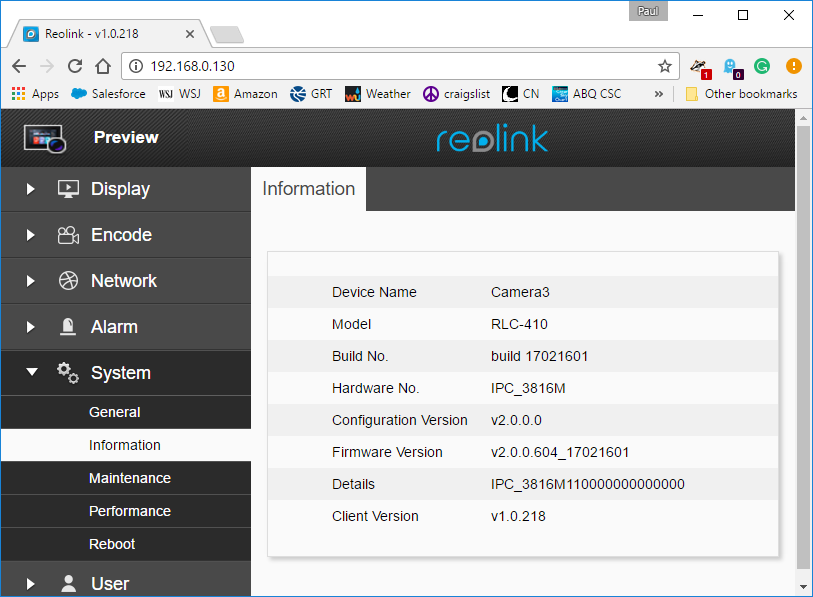813x597 pixels.
Task: Click the Network globe icon
Action: 68,281
